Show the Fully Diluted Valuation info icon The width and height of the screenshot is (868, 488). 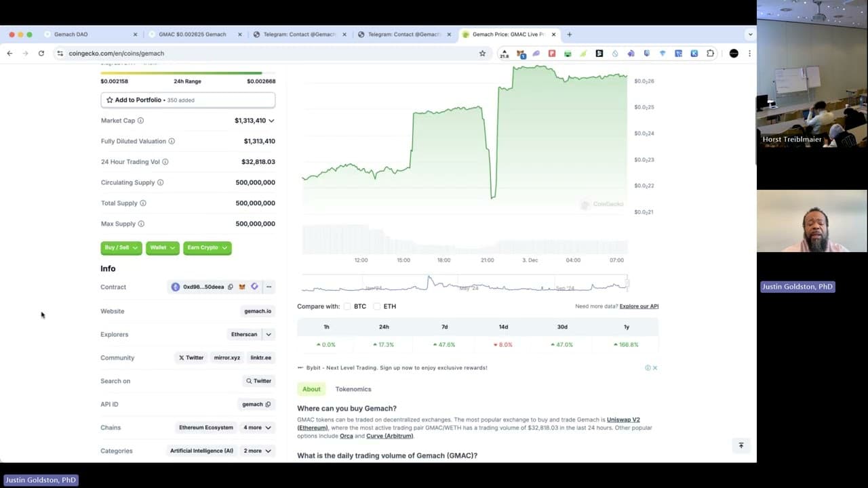[172, 141]
